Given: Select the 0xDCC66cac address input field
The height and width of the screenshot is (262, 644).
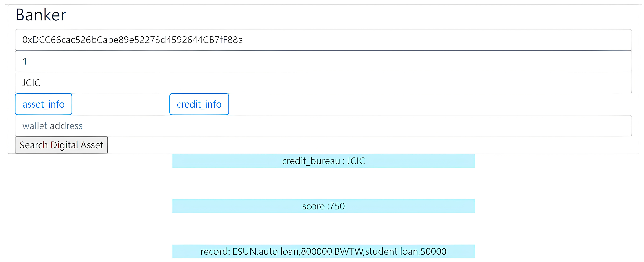Looking at the screenshot, I should pos(323,40).
